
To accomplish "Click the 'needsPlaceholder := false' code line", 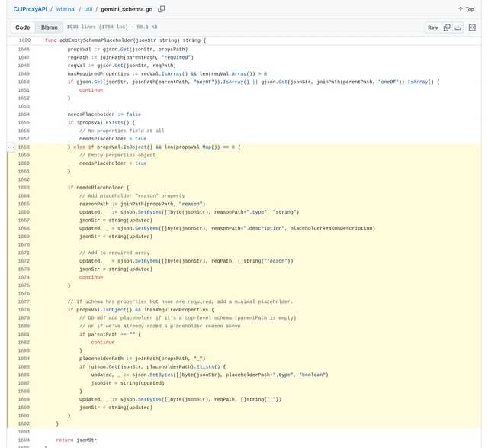I will pyautogui.click(x=104, y=114).
